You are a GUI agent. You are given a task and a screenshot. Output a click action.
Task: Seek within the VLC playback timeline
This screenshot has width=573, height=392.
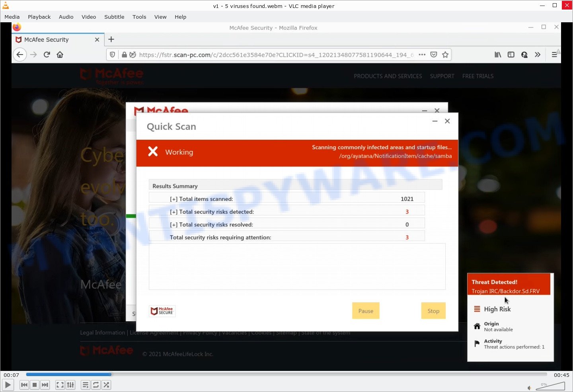pyautogui.click(x=286, y=374)
